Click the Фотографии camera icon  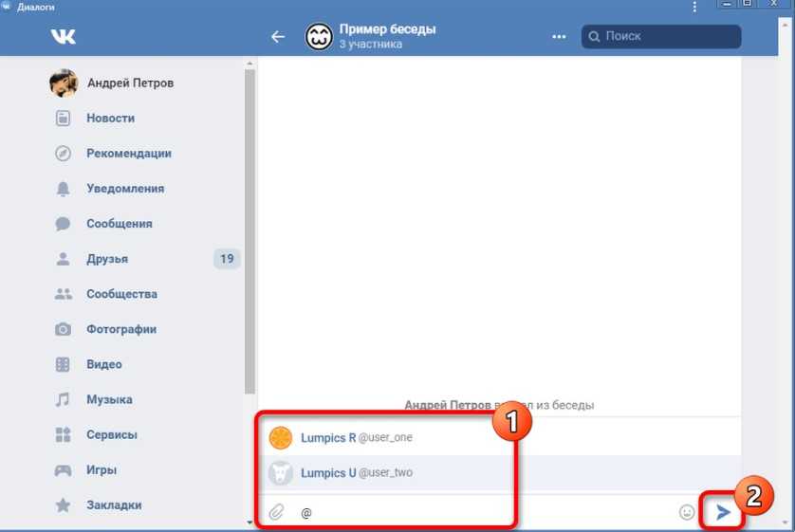coord(63,329)
